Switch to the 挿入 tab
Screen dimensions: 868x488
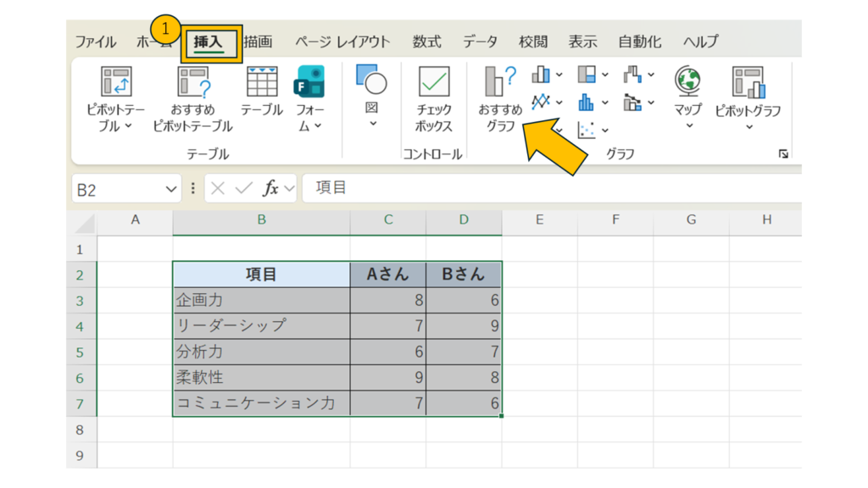[x=208, y=42]
